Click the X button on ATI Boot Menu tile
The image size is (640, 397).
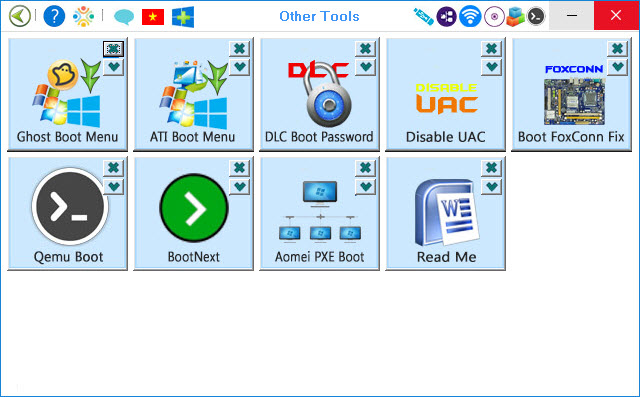(x=240, y=49)
